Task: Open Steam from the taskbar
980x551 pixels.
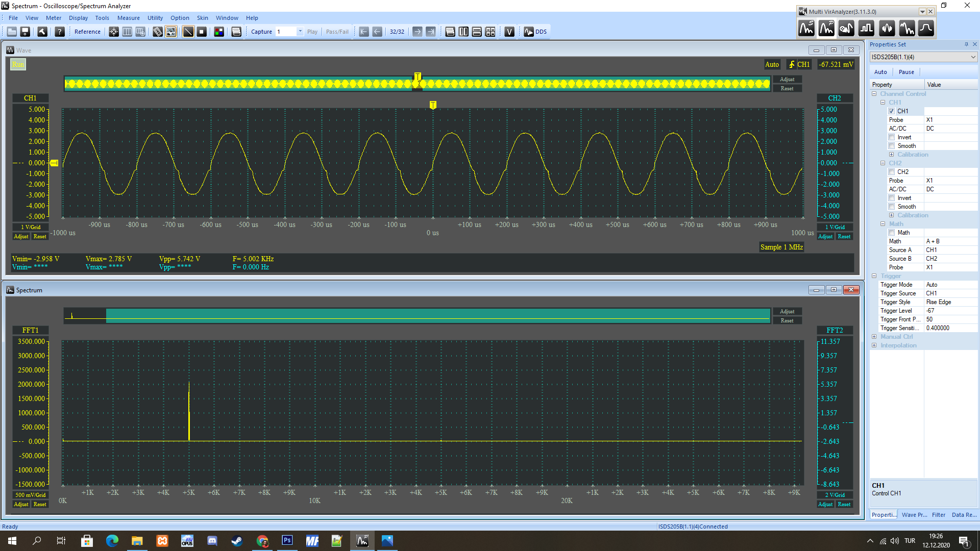Action: (x=237, y=541)
